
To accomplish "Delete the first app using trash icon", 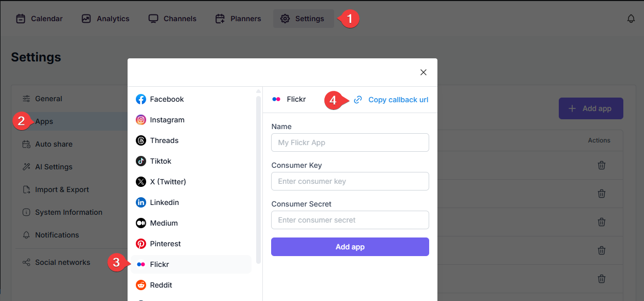I will (x=601, y=165).
